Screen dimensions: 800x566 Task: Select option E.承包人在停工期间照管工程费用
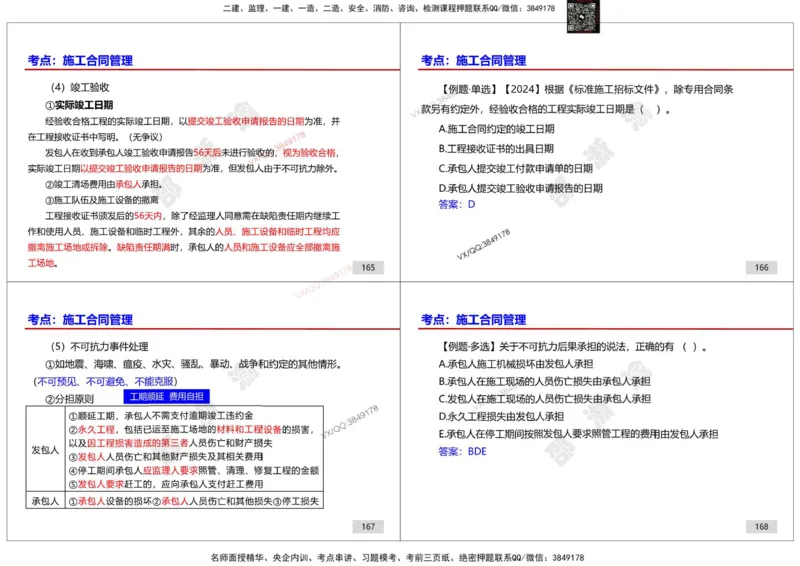579,434
